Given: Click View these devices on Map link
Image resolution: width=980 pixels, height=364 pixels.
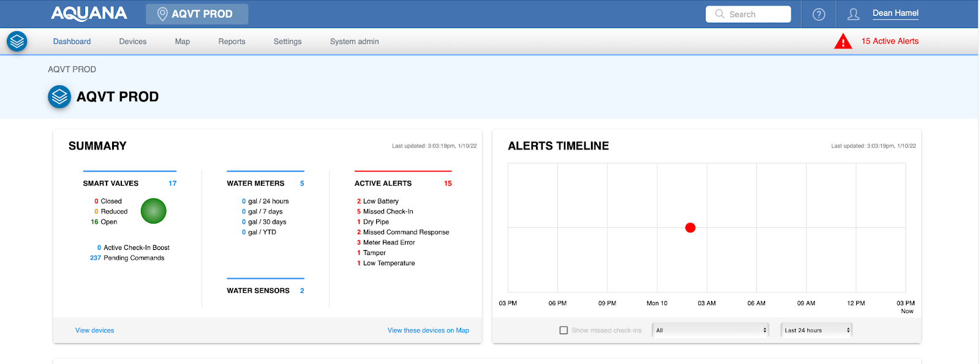Looking at the screenshot, I should coord(428,330).
